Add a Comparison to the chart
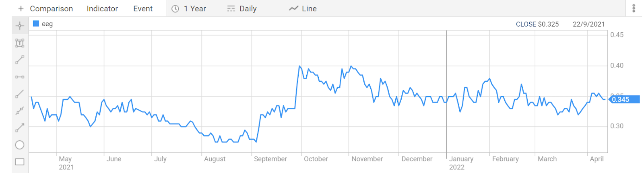The width and height of the screenshot is (644, 173). 45,8
